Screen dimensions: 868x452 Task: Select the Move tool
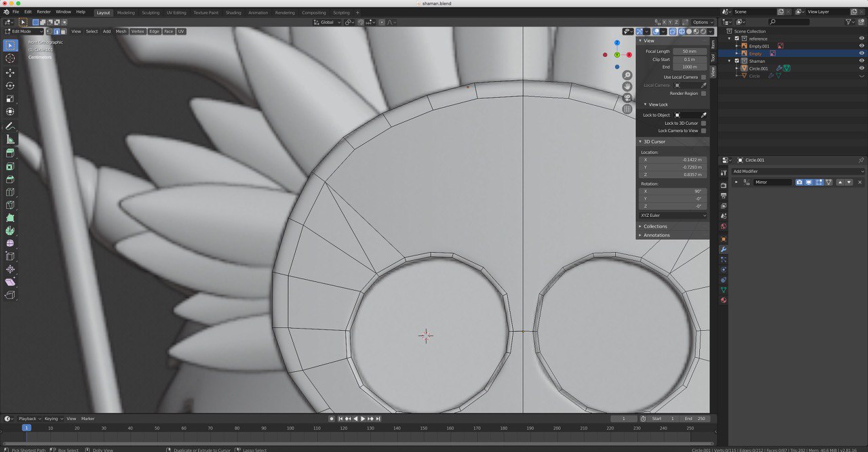(10, 73)
